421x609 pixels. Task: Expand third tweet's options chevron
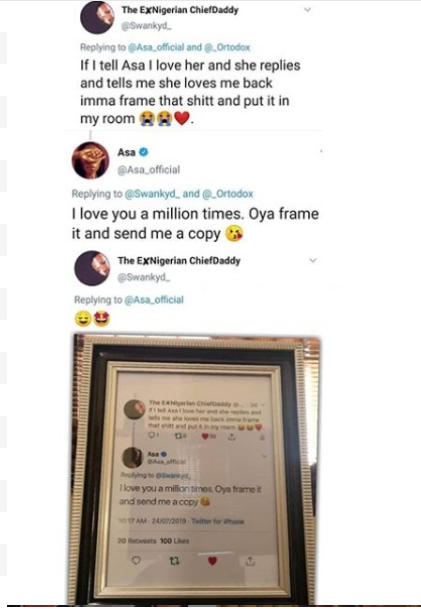[313, 260]
